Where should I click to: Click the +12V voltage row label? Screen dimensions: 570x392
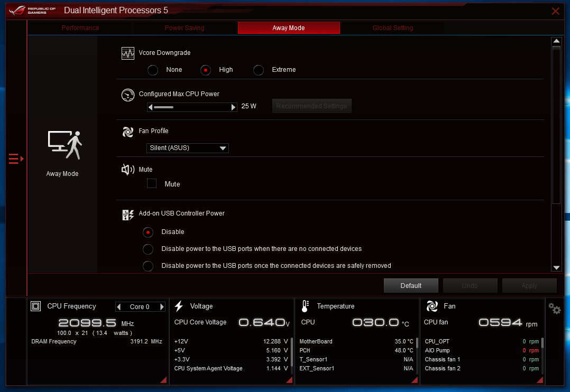click(181, 341)
